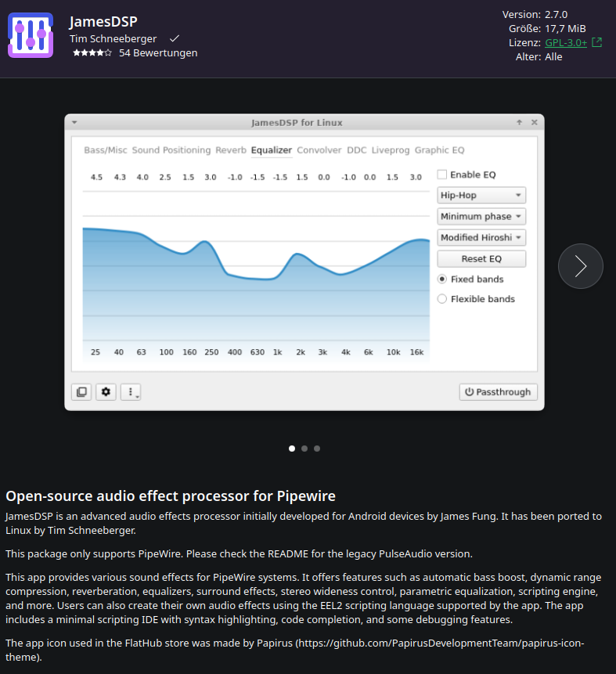Click the JamesDSP title heading
Viewport: 616px width, 674px height.
(x=103, y=21)
